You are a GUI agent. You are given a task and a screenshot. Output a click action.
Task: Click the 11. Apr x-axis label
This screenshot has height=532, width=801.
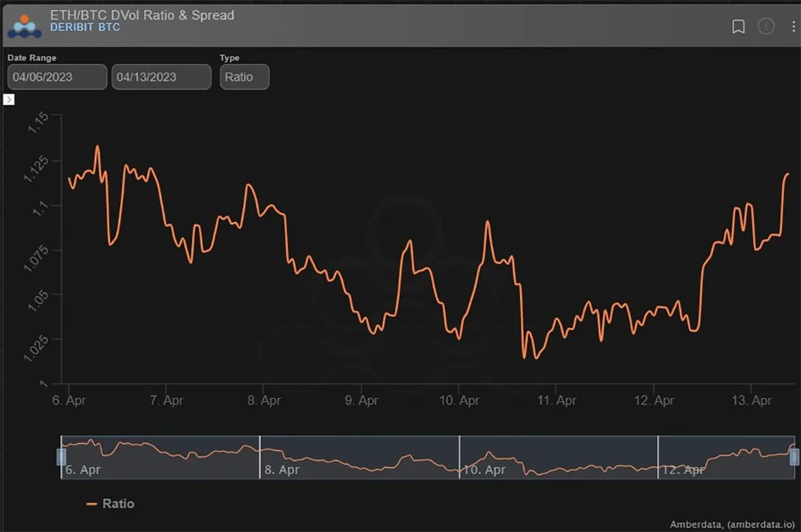tap(557, 400)
